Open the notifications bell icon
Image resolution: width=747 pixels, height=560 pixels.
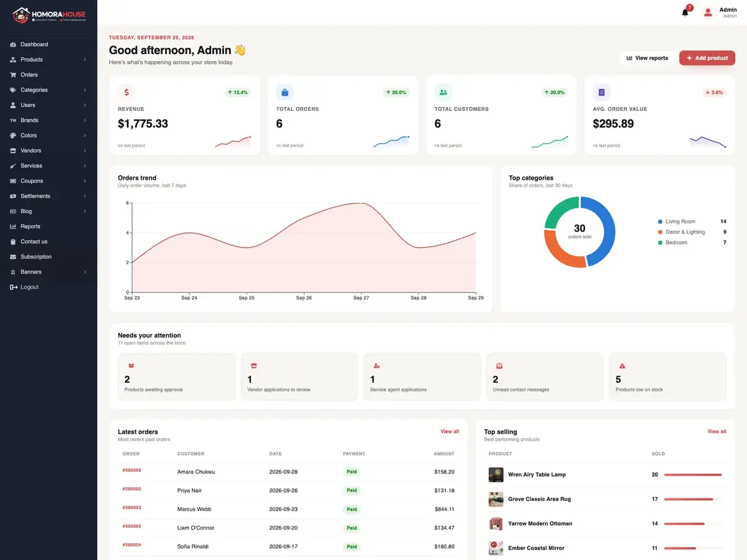[685, 12]
